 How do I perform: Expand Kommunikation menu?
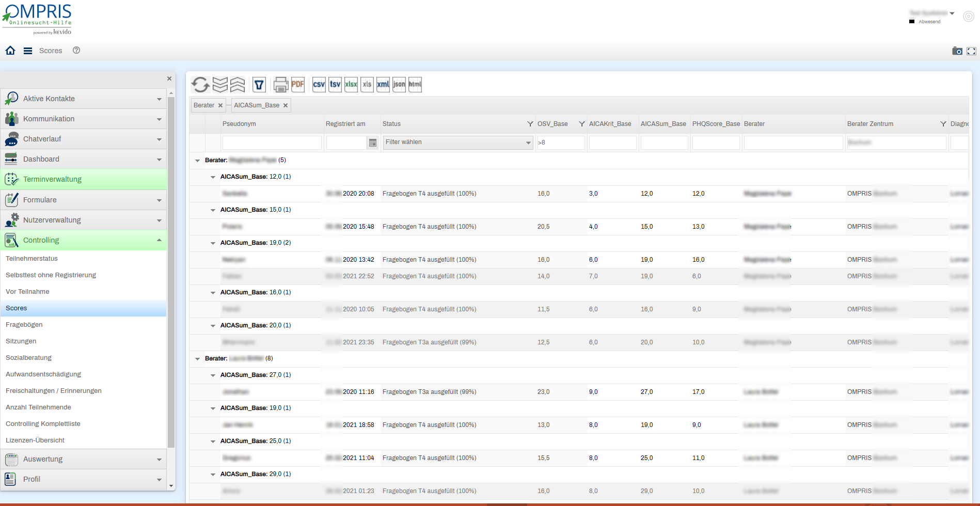84,119
